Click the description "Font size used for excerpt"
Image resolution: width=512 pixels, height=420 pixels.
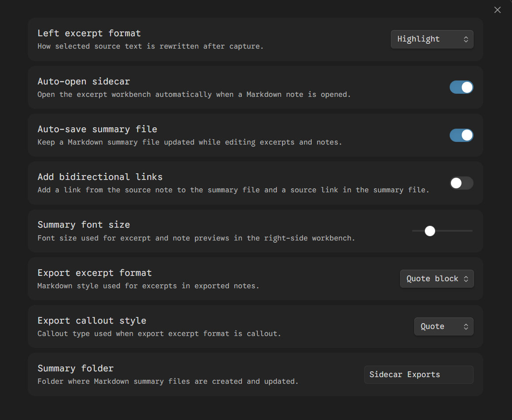(x=196, y=238)
